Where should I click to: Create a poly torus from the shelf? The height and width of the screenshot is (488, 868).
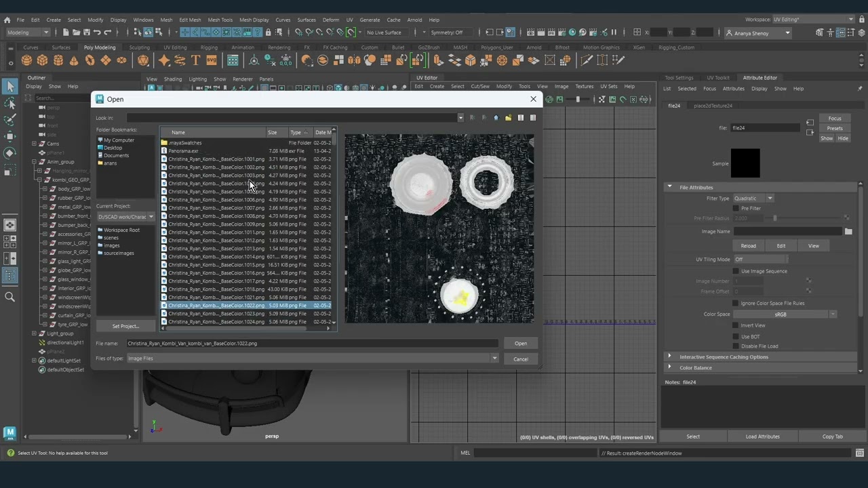(x=90, y=60)
